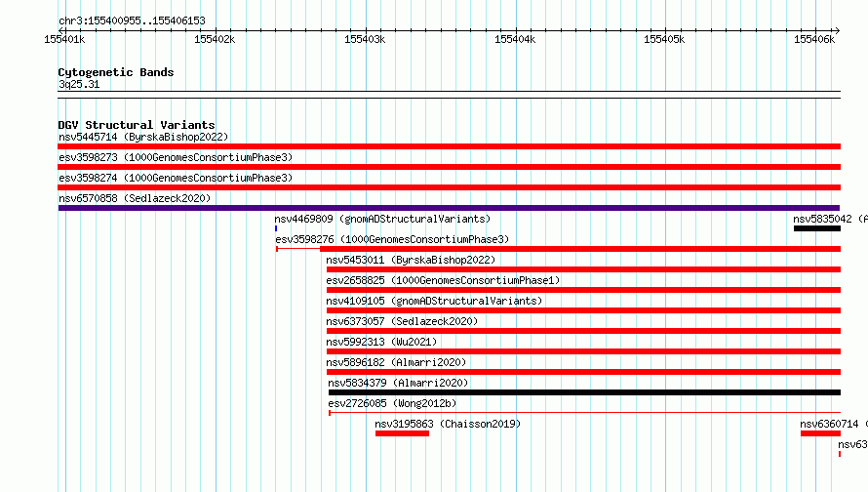Open esv3598276 (1000GenomesConsortiumPhase3) label

click(x=392, y=239)
